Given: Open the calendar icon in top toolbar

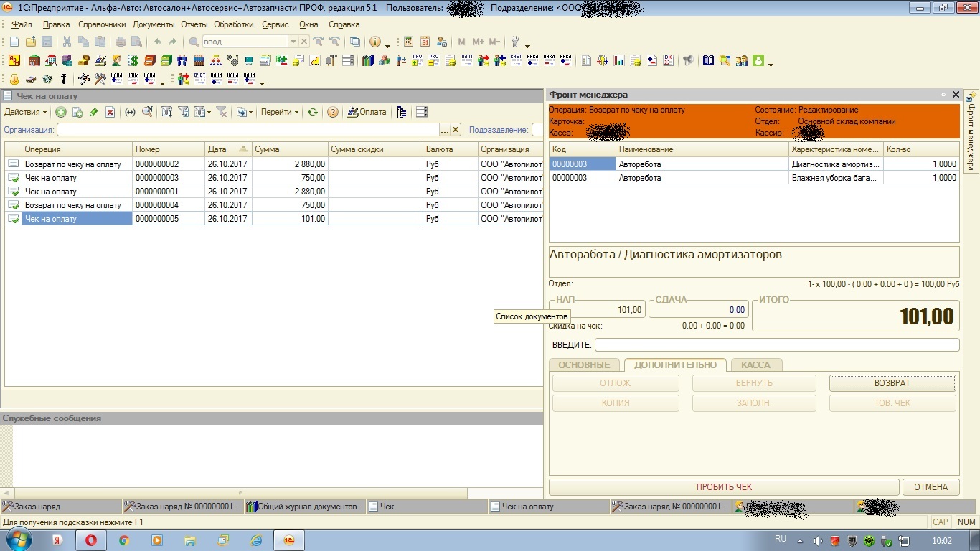Looking at the screenshot, I should (425, 42).
